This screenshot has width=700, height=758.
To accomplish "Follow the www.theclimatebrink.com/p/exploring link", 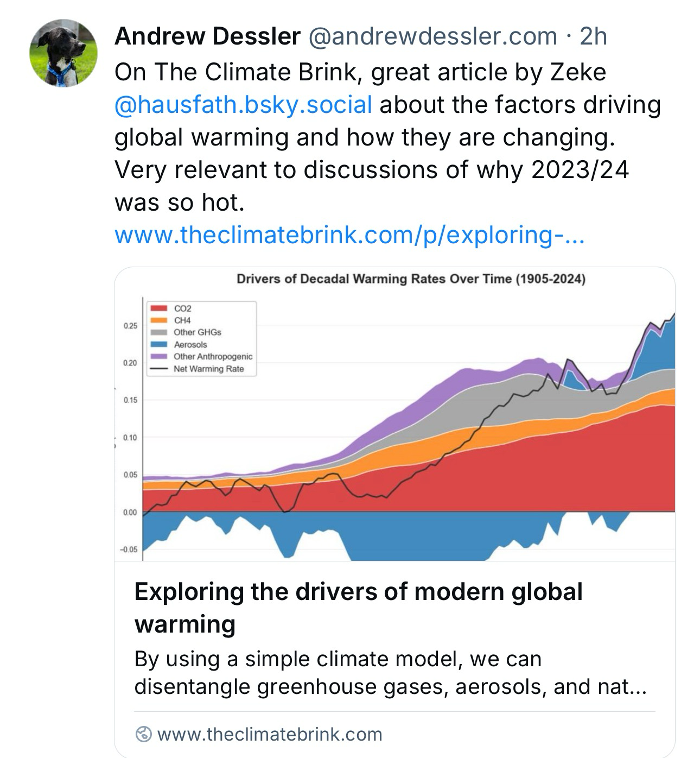I will click(349, 235).
